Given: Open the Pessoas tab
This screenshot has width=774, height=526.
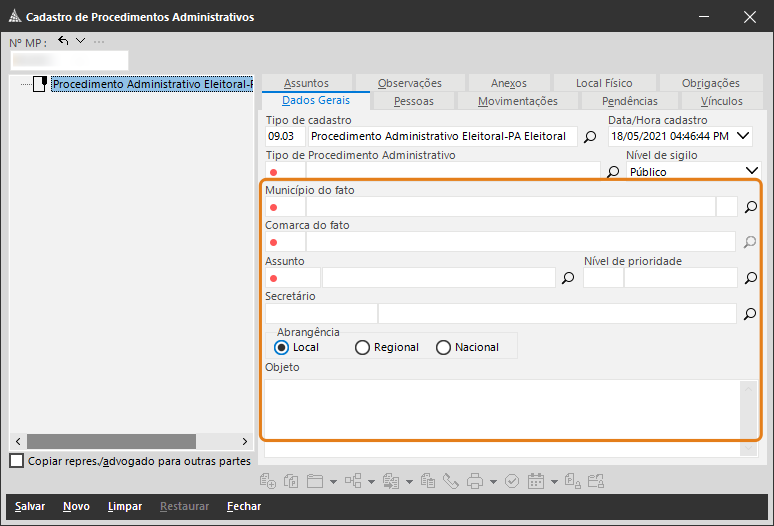Looking at the screenshot, I should (414, 101).
